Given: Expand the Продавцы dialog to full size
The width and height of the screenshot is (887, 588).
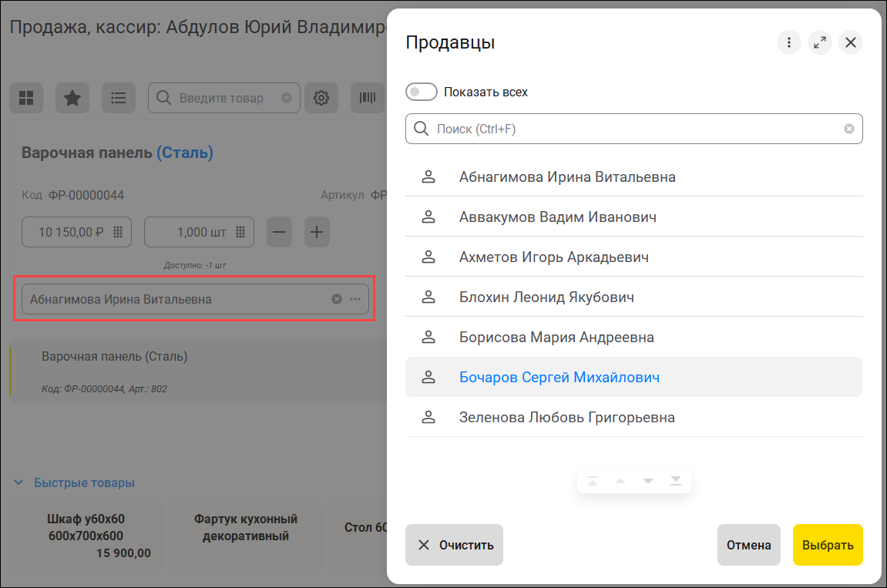Looking at the screenshot, I should point(820,42).
